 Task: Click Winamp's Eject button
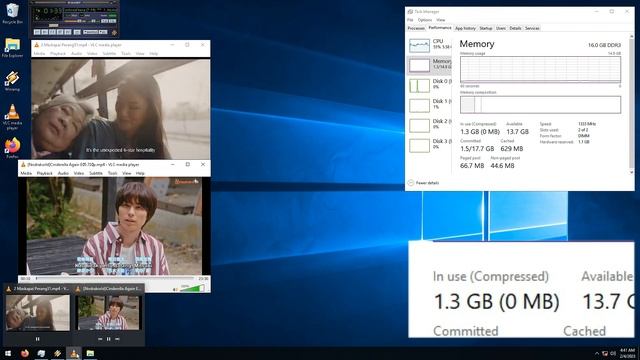(x=77, y=32)
